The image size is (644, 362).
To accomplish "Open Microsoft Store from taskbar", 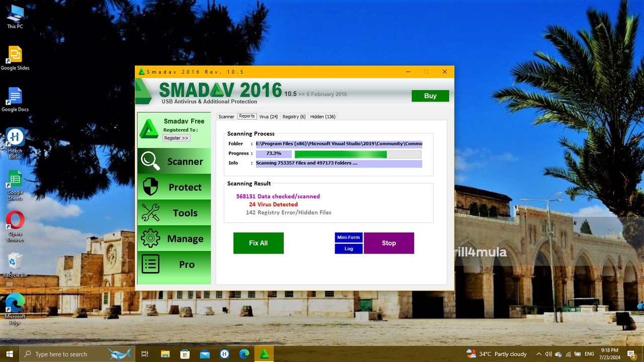I will (x=185, y=354).
